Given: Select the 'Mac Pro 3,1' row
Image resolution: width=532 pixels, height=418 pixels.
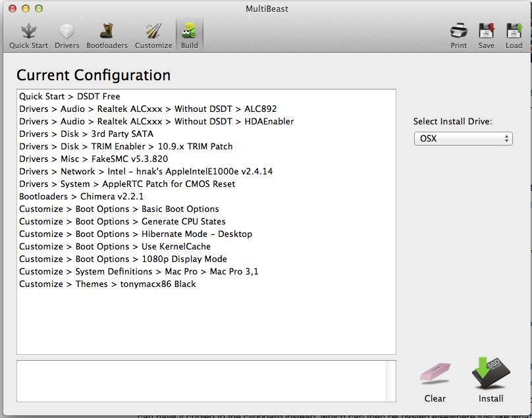Looking at the screenshot, I should pos(206,272).
